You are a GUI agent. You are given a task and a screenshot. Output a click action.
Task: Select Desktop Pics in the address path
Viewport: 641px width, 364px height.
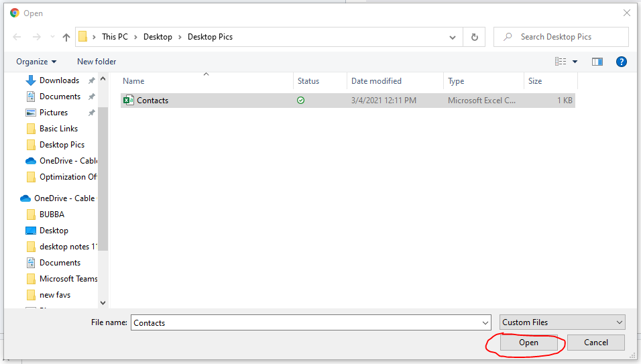[x=210, y=37]
